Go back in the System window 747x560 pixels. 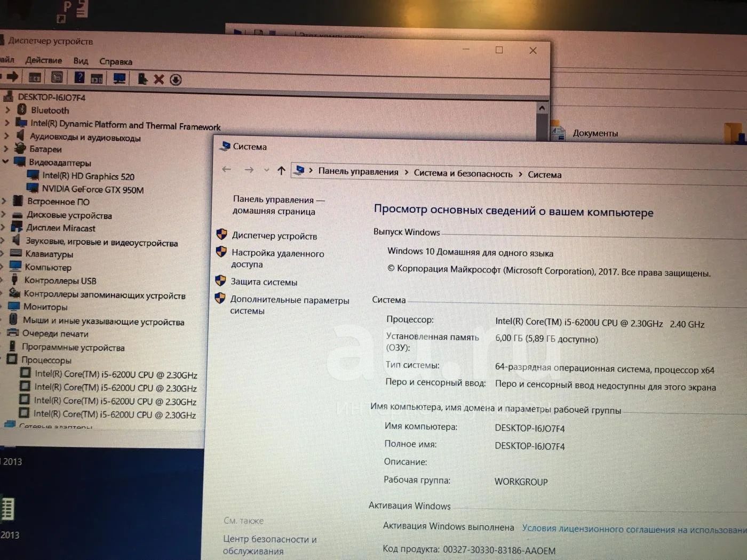click(226, 169)
